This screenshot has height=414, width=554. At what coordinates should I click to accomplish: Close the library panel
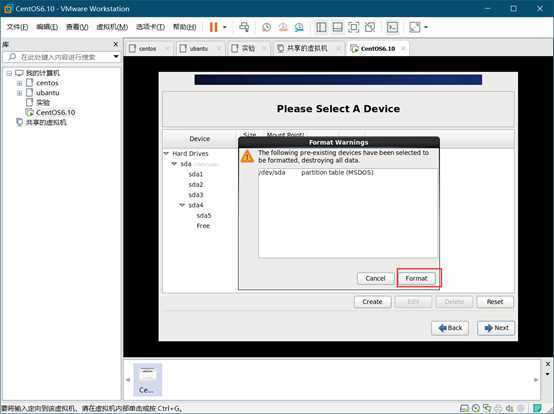[116, 44]
